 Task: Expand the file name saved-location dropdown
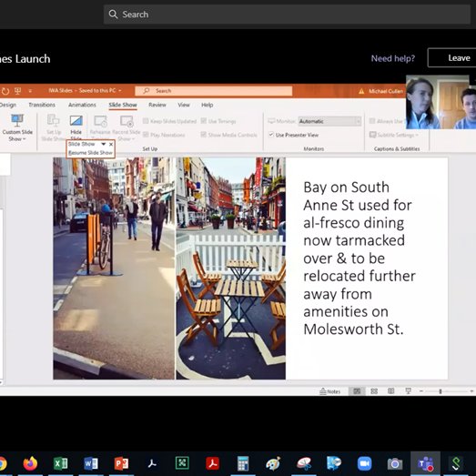click(x=120, y=90)
